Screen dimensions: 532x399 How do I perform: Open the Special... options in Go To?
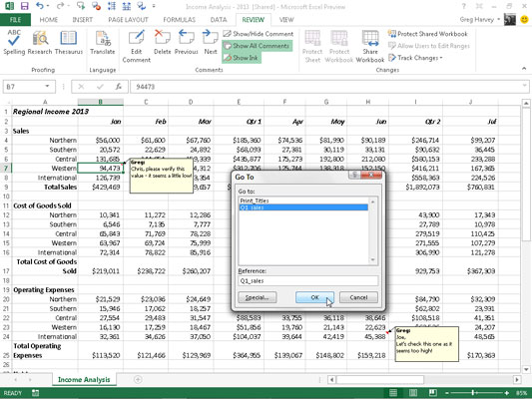click(258, 297)
